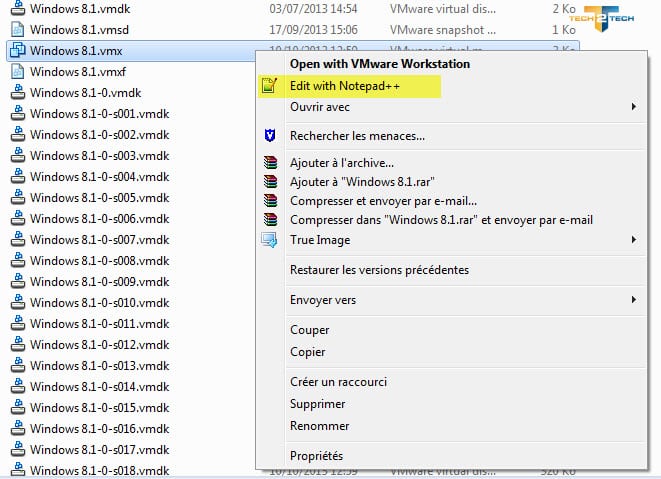The width and height of the screenshot is (661, 479).
Task: Click WinRAR icon beside Ajouter à l'archive
Action: point(270,163)
